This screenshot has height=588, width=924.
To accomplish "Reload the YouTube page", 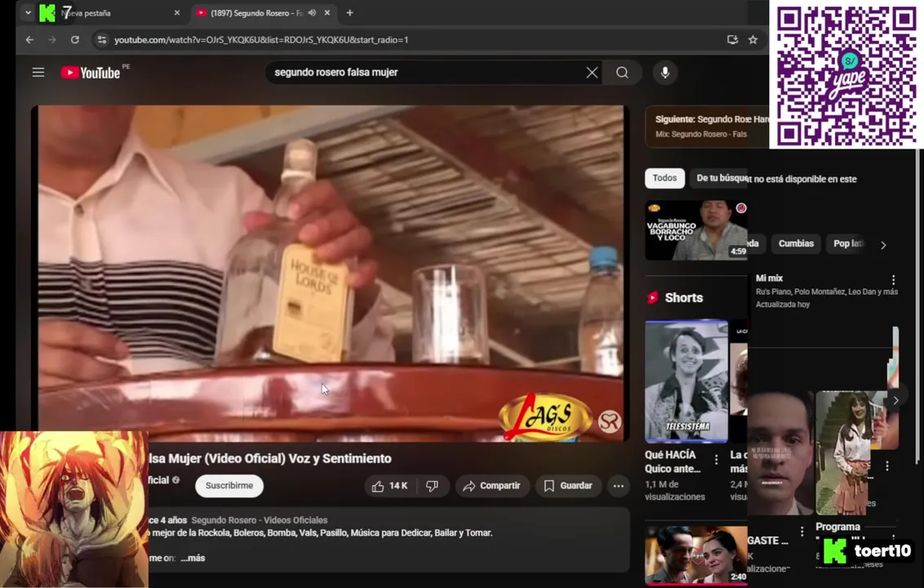I will [x=75, y=39].
